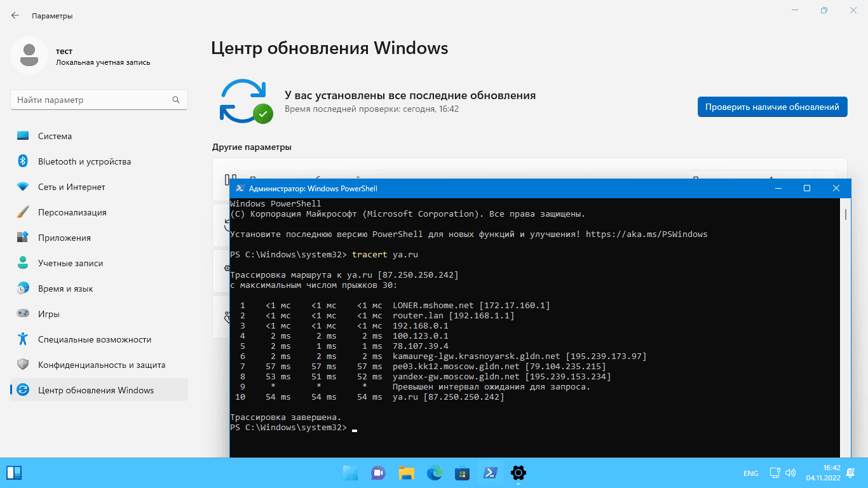The image size is (868, 488).
Task: Open the Система section via its monitor icon
Action: 23,136
